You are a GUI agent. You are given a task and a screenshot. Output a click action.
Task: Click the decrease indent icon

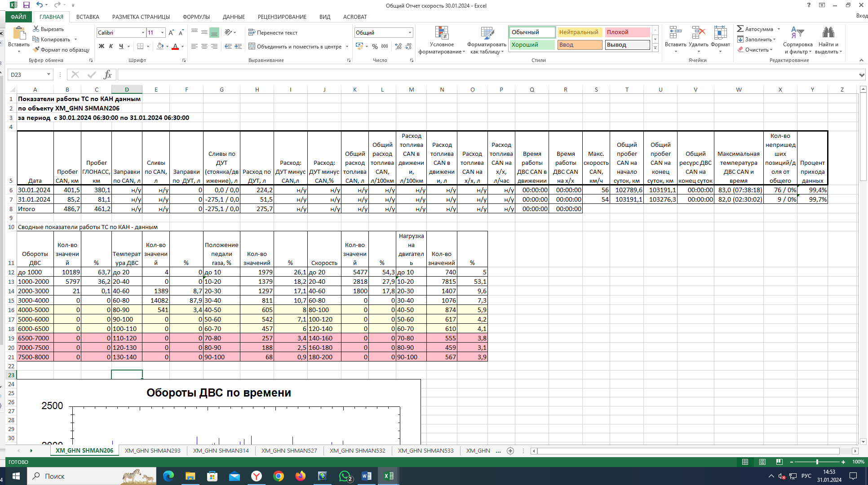[228, 46]
